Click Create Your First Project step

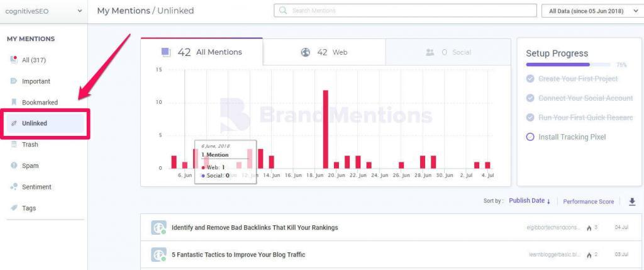click(x=578, y=79)
